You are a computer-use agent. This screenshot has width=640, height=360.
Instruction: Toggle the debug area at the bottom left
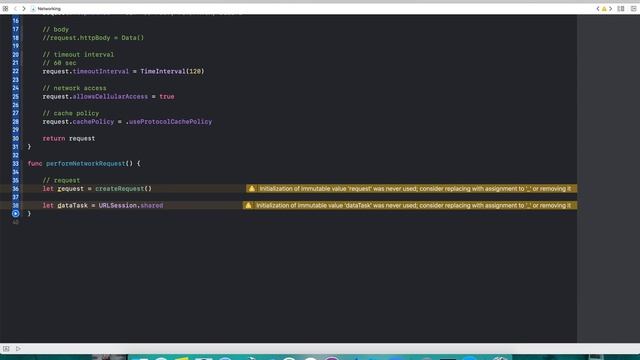point(6,349)
